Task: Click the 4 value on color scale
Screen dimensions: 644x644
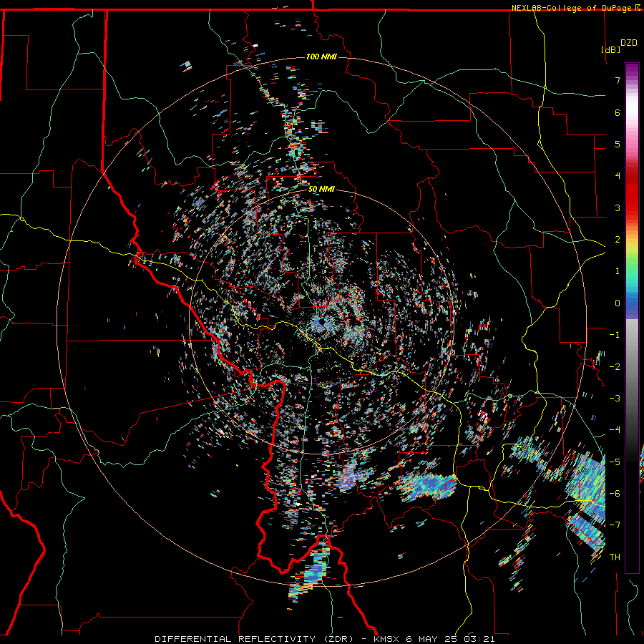Action: tap(618, 176)
